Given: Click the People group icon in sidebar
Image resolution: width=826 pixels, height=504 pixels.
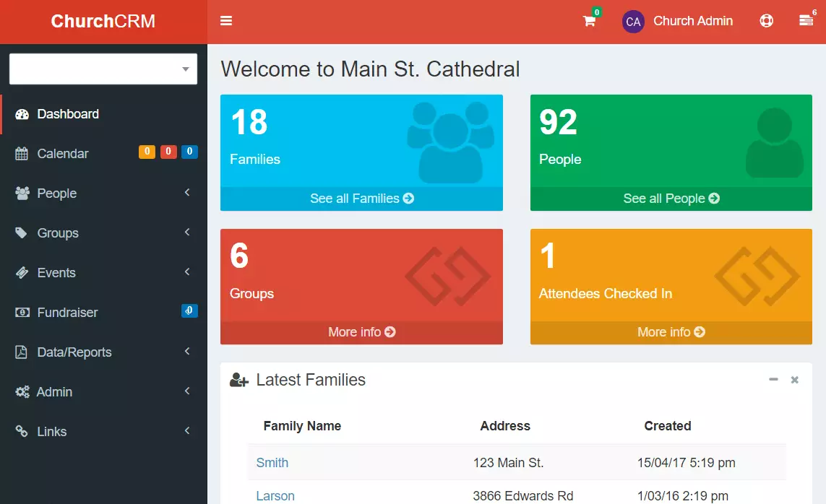Looking at the screenshot, I should click(22, 193).
